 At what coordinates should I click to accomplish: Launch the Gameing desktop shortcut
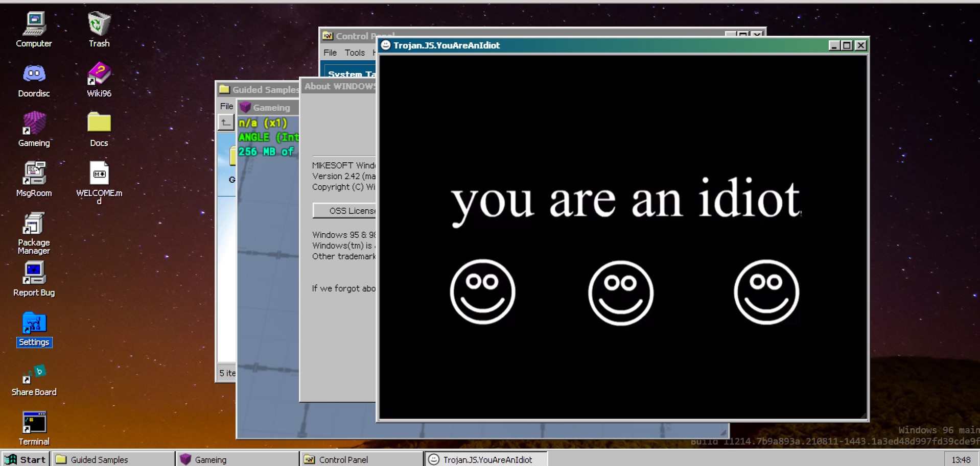(x=34, y=124)
